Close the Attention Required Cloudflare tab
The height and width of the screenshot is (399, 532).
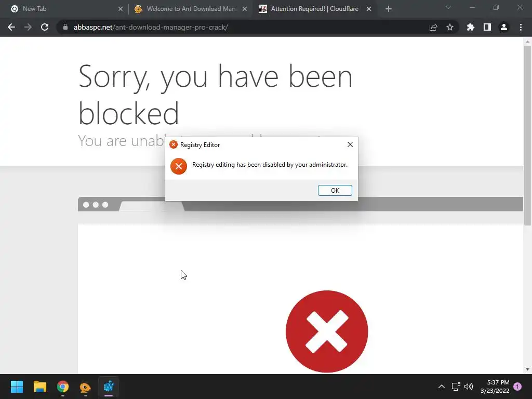tap(369, 9)
